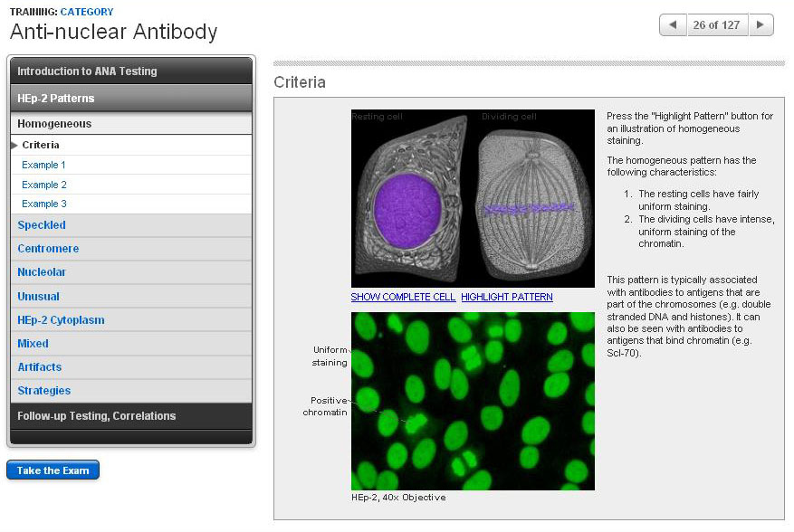
Task: Open the HEp-2 Cytoplasm section
Action: click(x=61, y=320)
